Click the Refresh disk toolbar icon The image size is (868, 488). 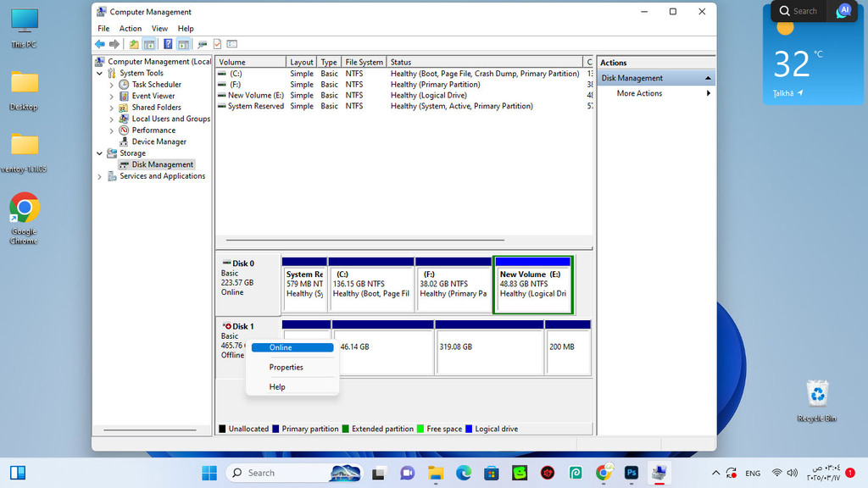[203, 44]
